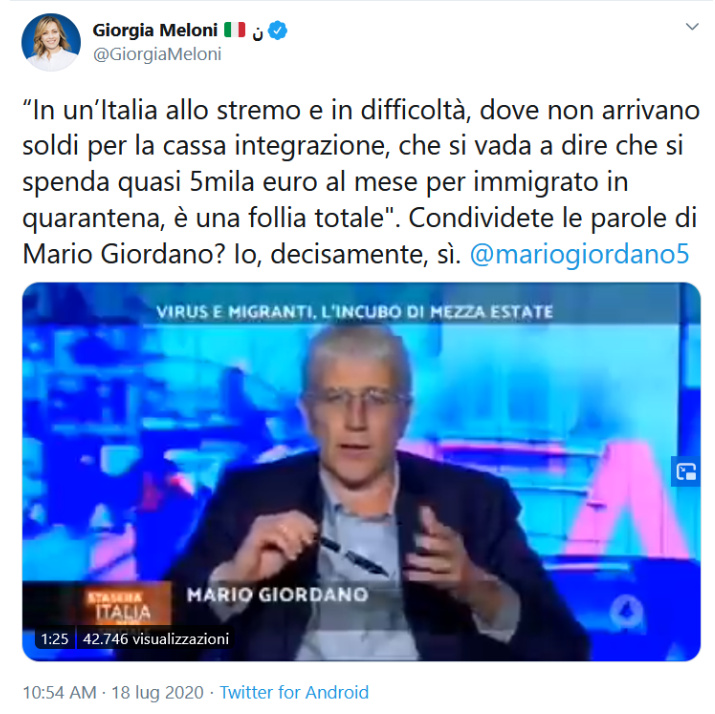Click the MARIO GIORDANO name caption

pos(277,595)
